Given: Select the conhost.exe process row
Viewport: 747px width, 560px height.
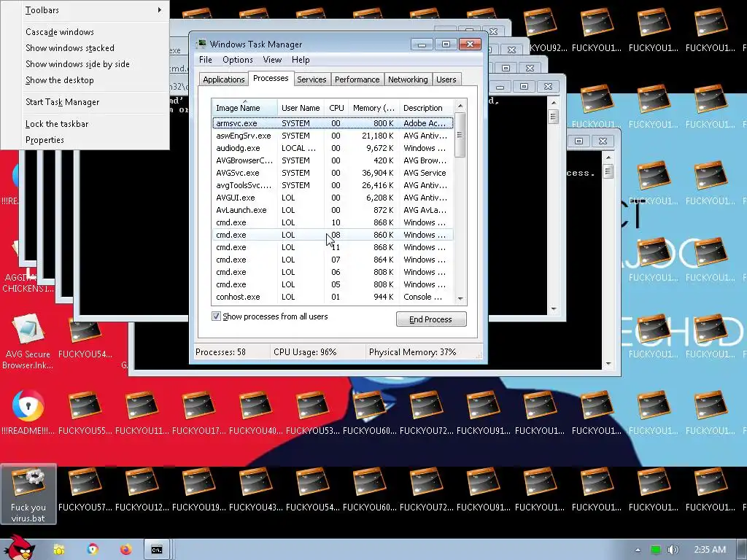Looking at the screenshot, I should coord(333,297).
